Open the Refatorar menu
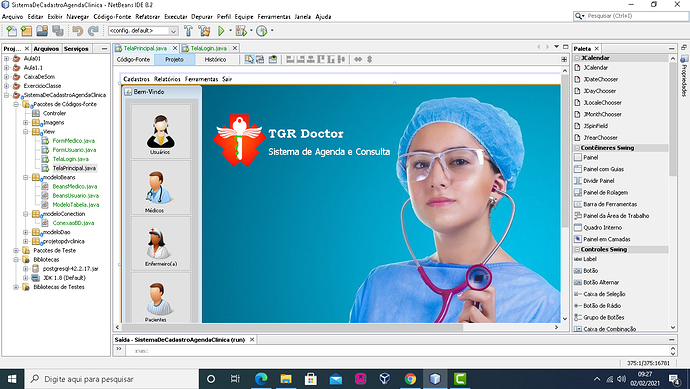 pos(147,17)
